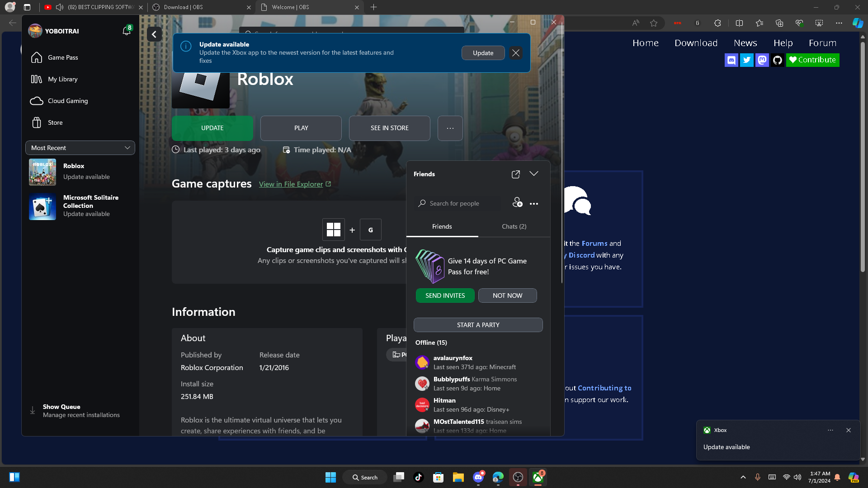
Task: Expand the Most Recent sort dropdown
Action: click(x=80, y=148)
